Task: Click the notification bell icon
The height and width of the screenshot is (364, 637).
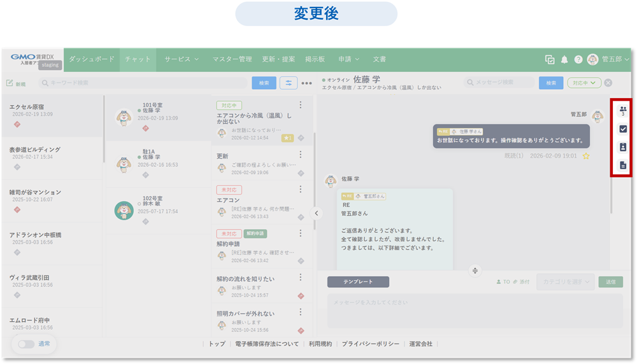Action: (x=564, y=60)
